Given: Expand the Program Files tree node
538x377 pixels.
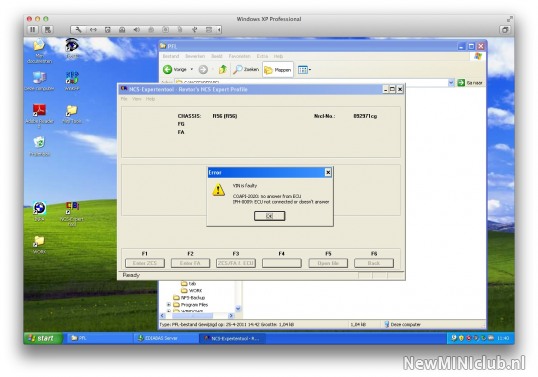Looking at the screenshot, I should (168, 305).
